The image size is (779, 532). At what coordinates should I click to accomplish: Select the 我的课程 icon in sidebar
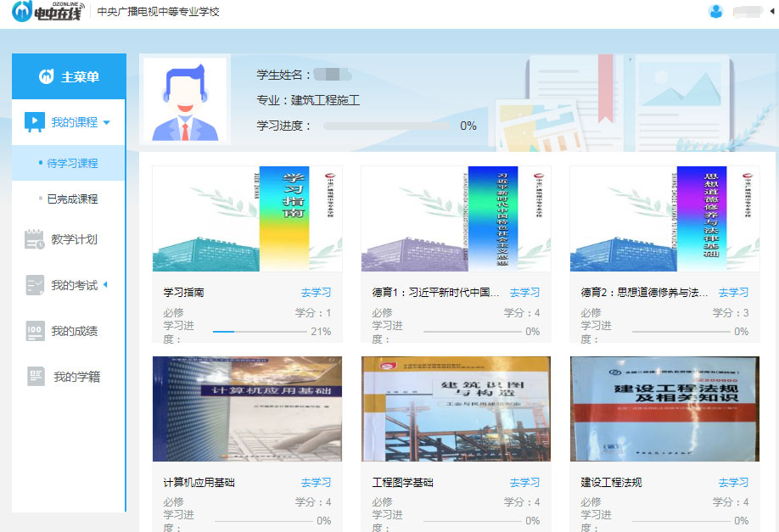click(x=35, y=122)
